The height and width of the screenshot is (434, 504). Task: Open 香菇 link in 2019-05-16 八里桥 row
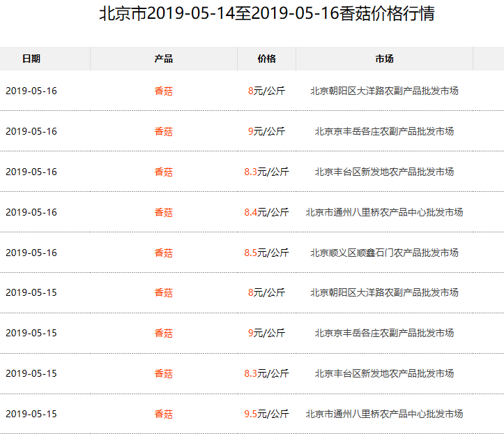coord(164,212)
